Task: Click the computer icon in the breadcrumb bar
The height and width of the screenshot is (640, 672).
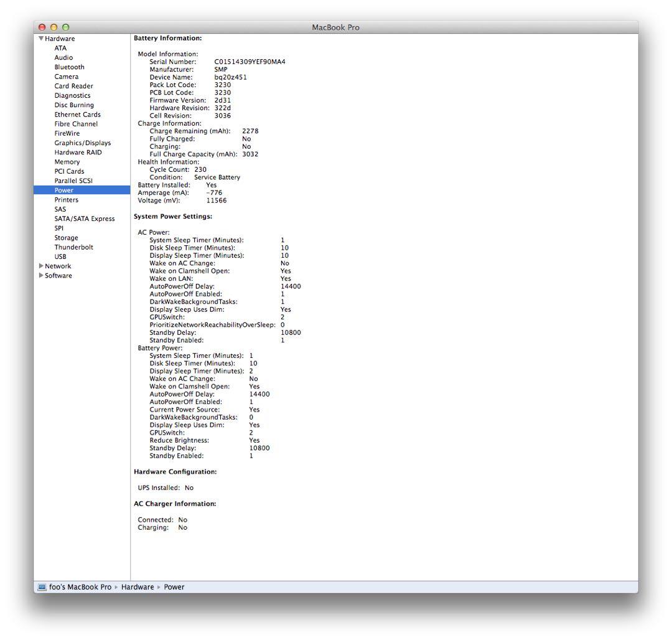Action: (x=40, y=586)
